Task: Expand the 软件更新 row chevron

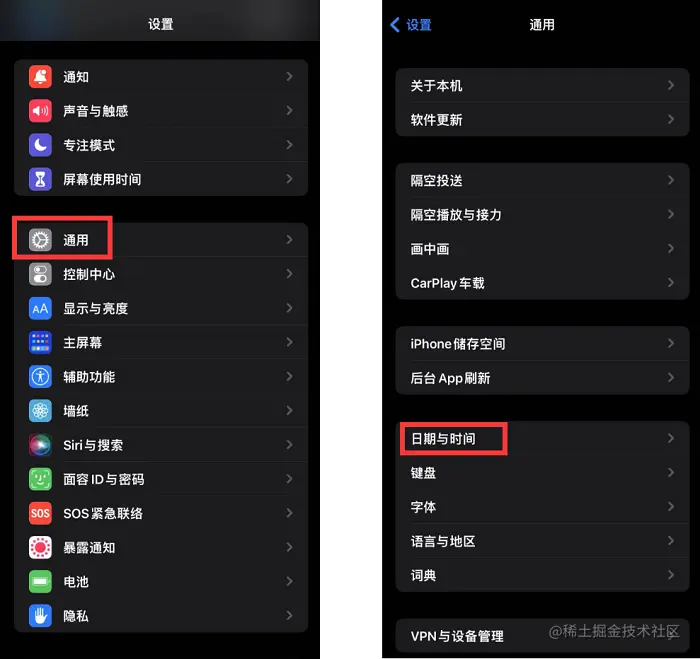Action: pos(671,119)
